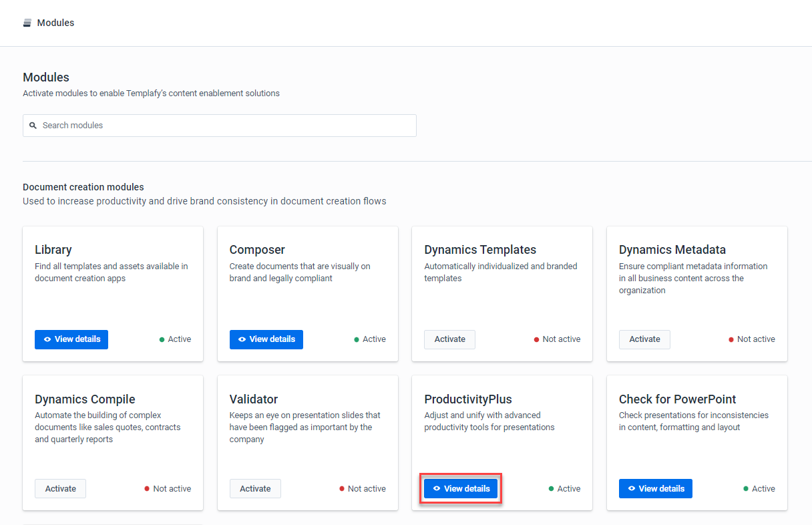The height and width of the screenshot is (525, 812).
Task: Click ProductivityPlus description about productivity tools
Action: 489,421
